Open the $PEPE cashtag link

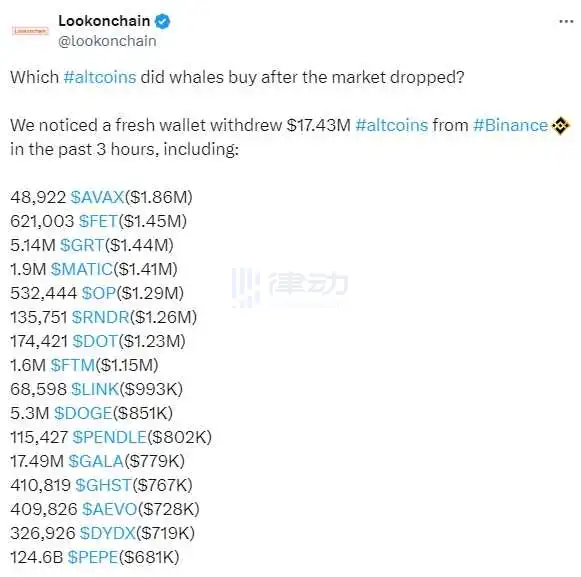click(x=93, y=557)
